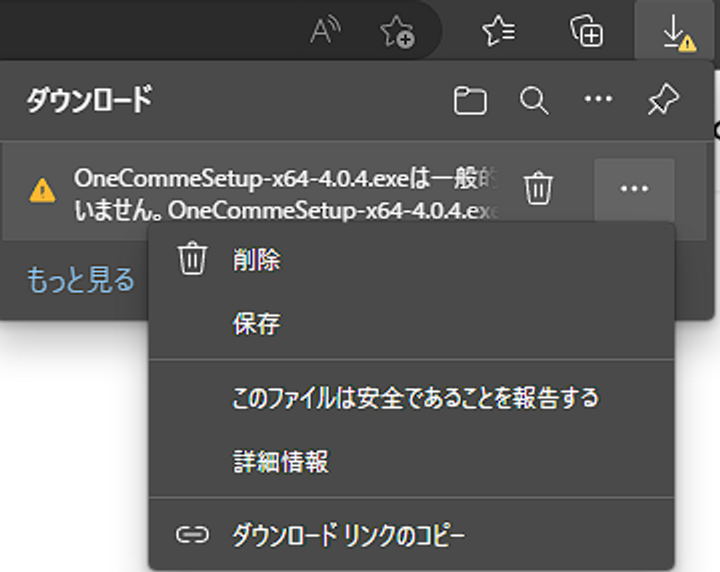Screen dimensions: 720x572
Task: Open 詳細情報 from the context menu
Action: pyautogui.click(x=280, y=461)
